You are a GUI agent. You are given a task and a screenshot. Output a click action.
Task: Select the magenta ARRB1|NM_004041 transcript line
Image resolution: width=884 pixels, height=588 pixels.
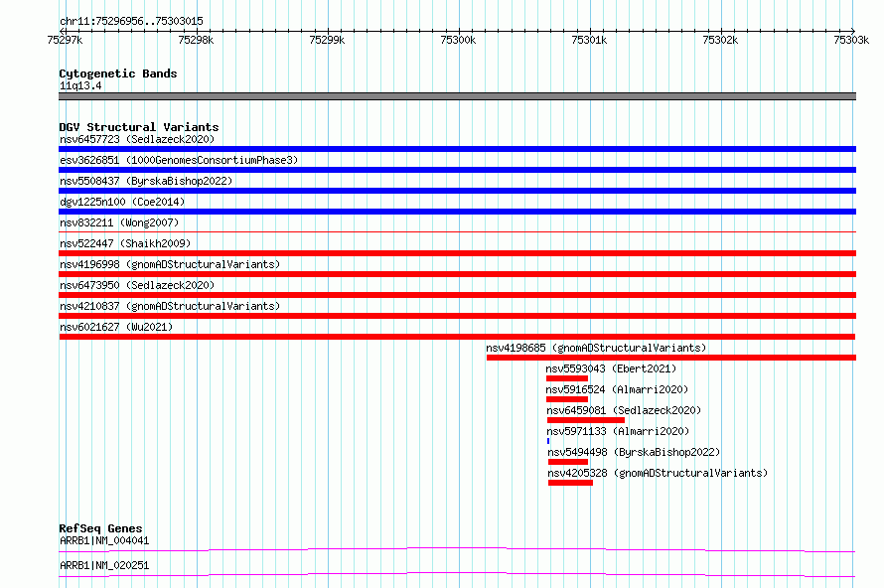click(x=457, y=549)
